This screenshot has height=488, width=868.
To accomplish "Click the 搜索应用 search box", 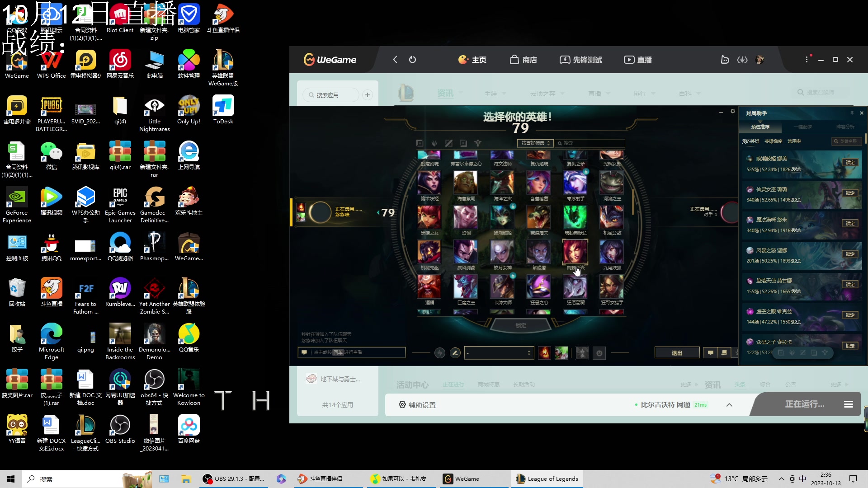I will pos(331,95).
